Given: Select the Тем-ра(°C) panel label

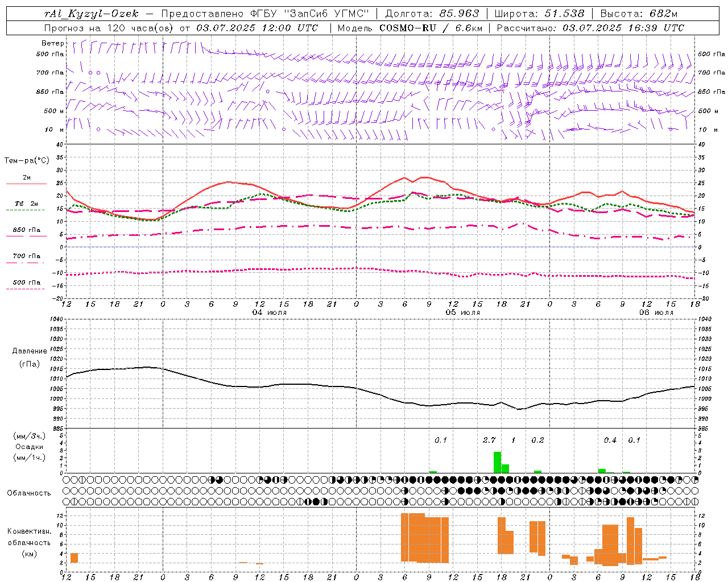Looking at the screenshot, I should 27,161.
